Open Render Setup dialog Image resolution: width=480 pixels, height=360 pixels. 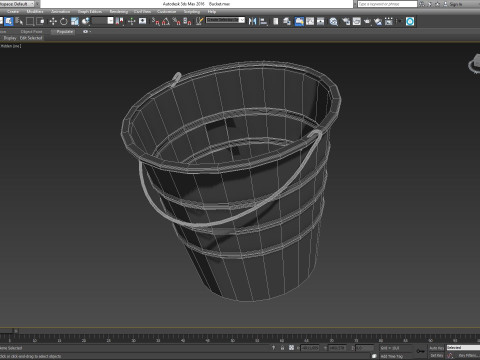pyautogui.click(x=346, y=21)
